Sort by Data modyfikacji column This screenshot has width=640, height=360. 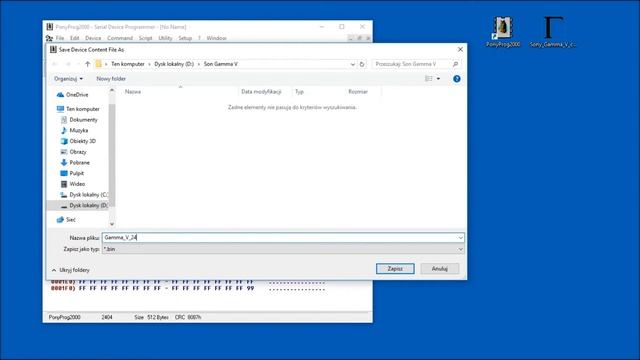tap(261, 92)
